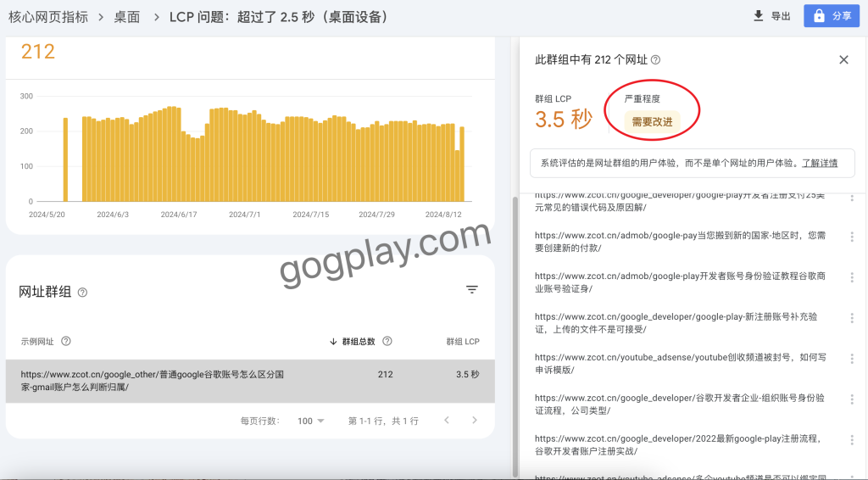
Task: Click help icon next to 群组总数
Action: pyautogui.click(x=387, y=341)
